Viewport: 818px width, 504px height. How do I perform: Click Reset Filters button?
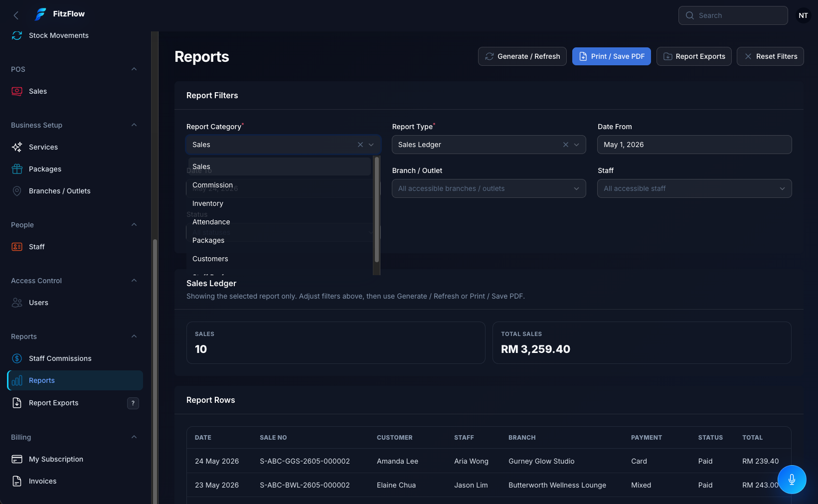tap(770, 56)
